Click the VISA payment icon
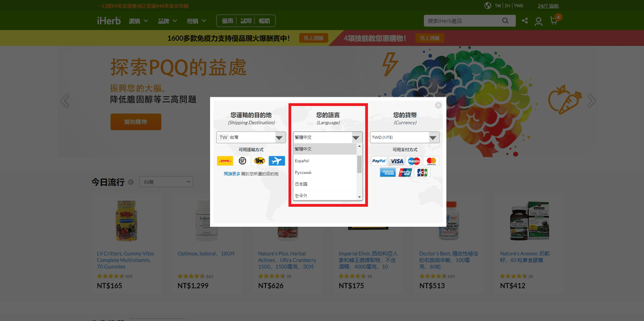Image resolution: width=644 pixels, height=321 pixels. point(397,161)
